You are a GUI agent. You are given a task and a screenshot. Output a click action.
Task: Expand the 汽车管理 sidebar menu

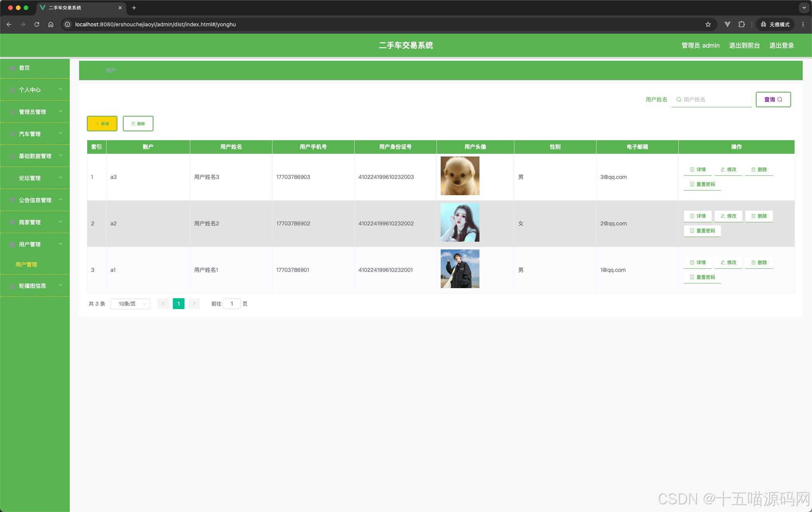point(35,134)
